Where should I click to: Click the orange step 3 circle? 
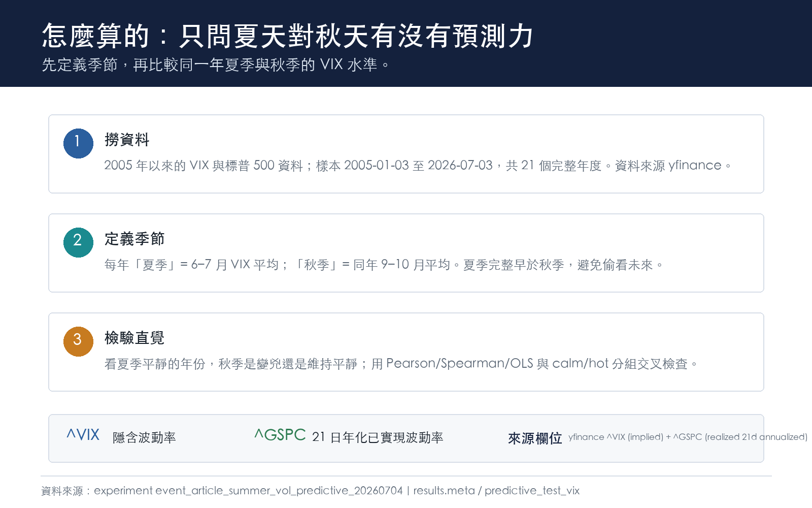tap(78, 341)
